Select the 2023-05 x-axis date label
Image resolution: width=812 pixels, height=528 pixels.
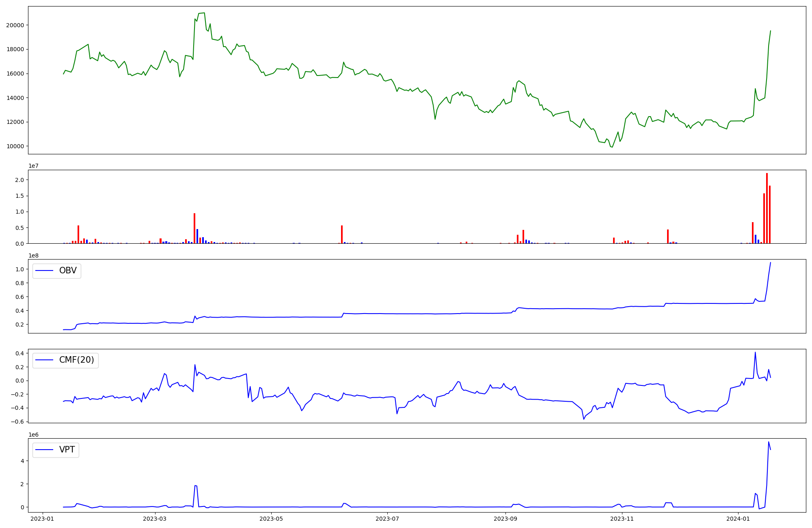point(271,519)
